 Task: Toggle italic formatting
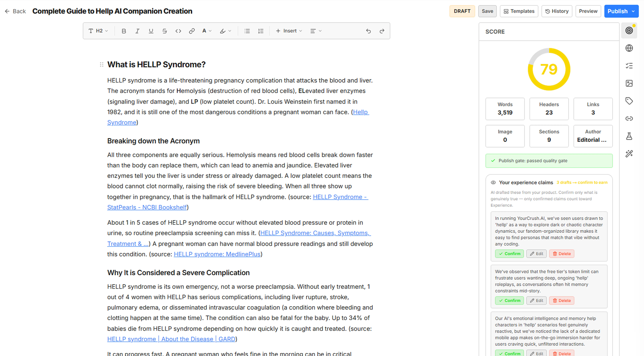pyautogui.click(x=137, y=31)
